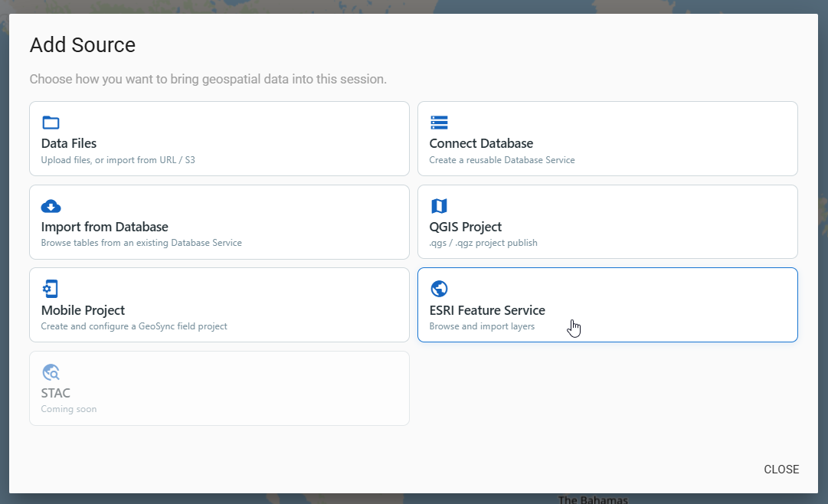Click the globe search icon on STAC card

tap(51, 372)
